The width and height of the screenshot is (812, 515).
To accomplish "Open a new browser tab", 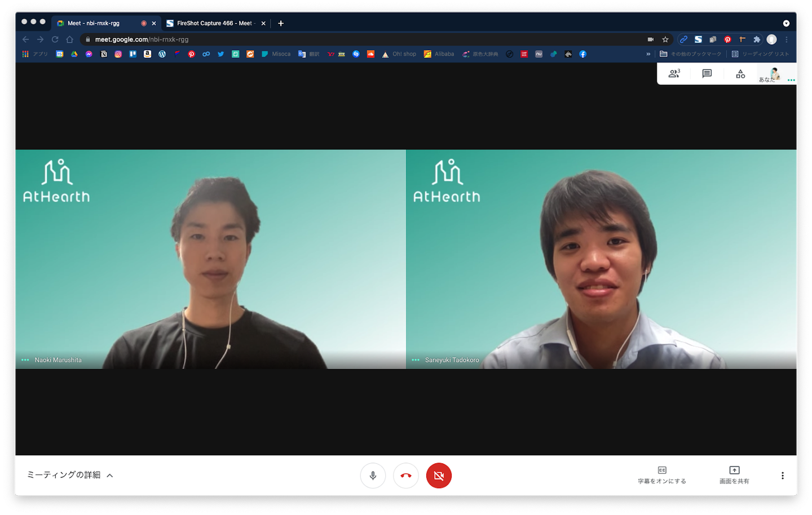I will pyautogui.click(x=281, y=23).
